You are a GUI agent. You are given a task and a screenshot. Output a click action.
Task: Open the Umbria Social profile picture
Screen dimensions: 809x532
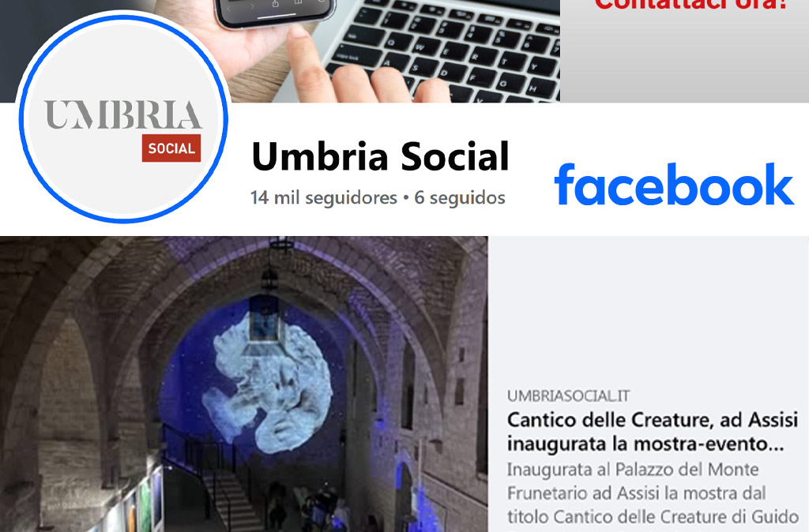pos(123,118)
